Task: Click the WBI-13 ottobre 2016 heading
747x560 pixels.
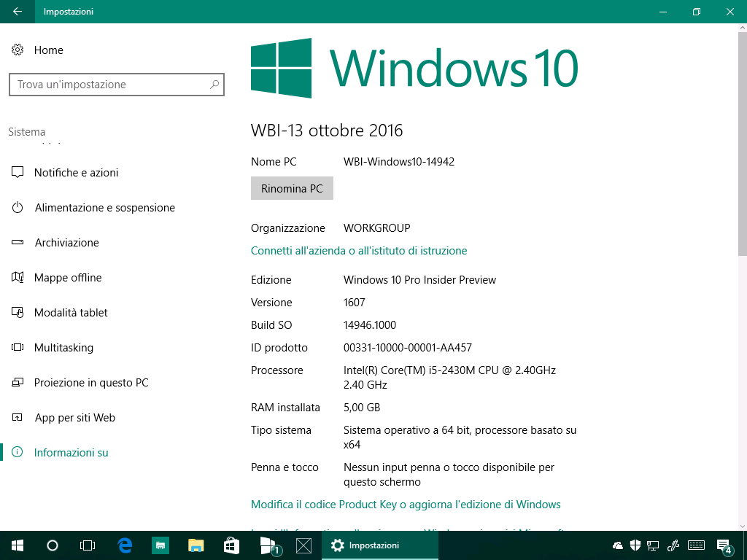Action: 327,131
